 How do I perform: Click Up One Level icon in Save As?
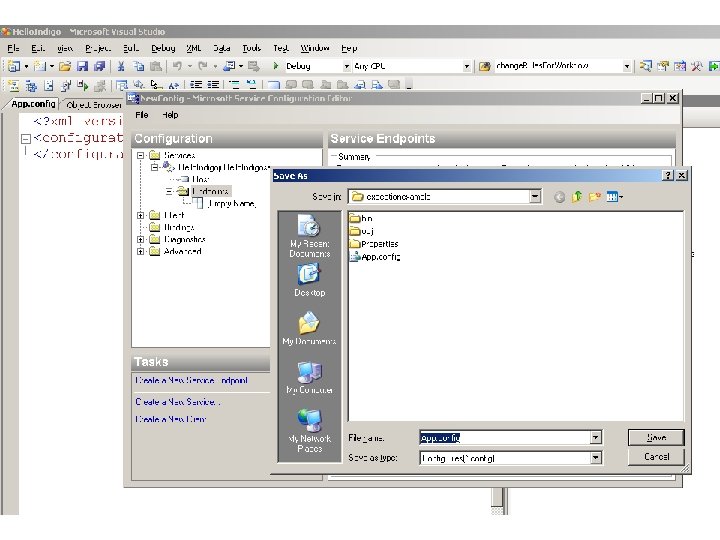coord(577,197)
